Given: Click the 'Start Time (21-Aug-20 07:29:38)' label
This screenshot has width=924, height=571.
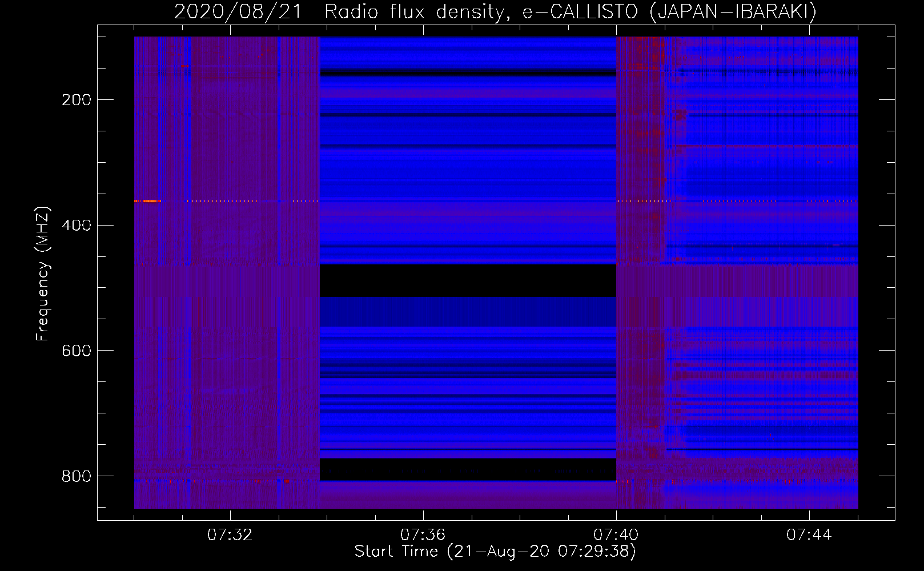Looking at the screenshot, I should pyautogui.click(x=495, y=552).
